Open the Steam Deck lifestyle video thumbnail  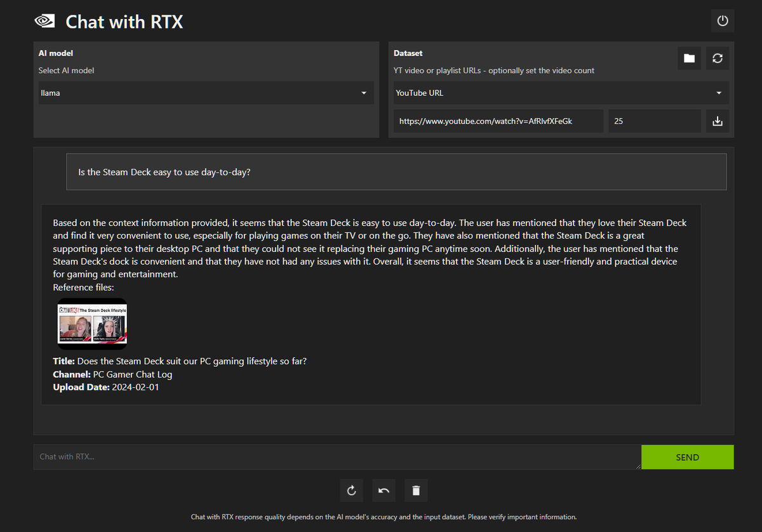point(91,324)
